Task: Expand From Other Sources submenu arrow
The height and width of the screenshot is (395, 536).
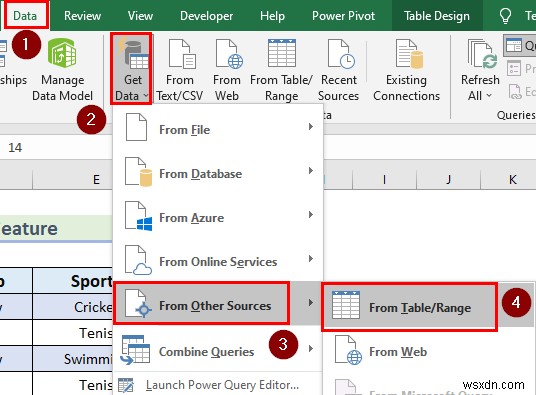Action: coord(310,302)
